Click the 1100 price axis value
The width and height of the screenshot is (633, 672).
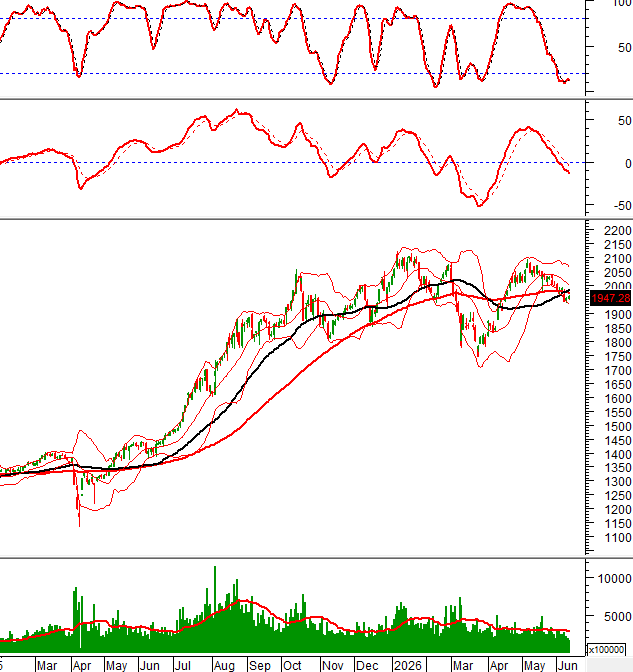click(617, 538)
